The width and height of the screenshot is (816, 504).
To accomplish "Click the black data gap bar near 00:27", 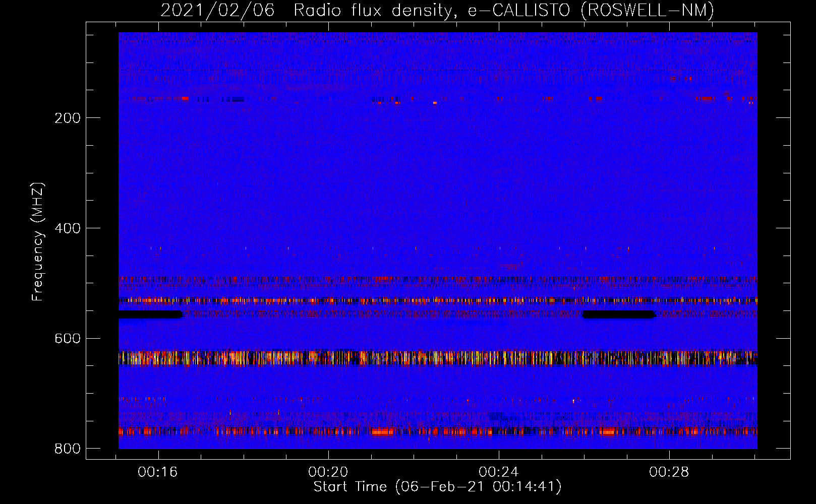I will click(x=619, y=314).
